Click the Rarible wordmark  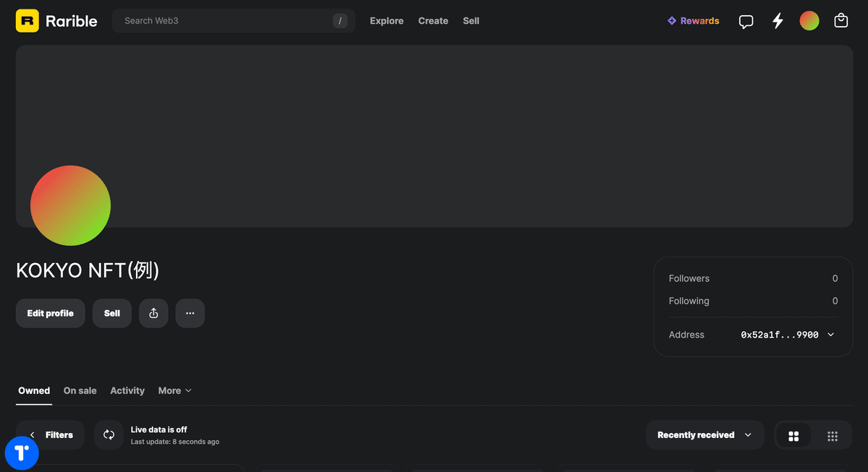pos(71,21)
